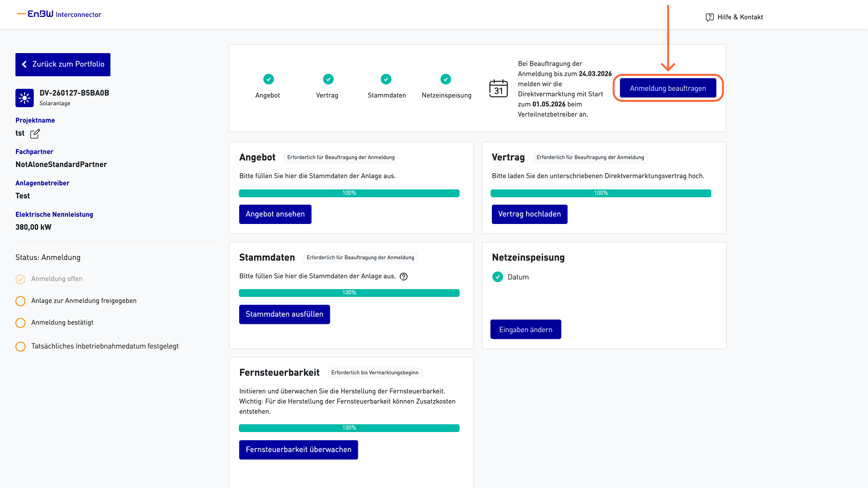Jump to the Vertrag step label
868x488 pixels.
[327, 96]
